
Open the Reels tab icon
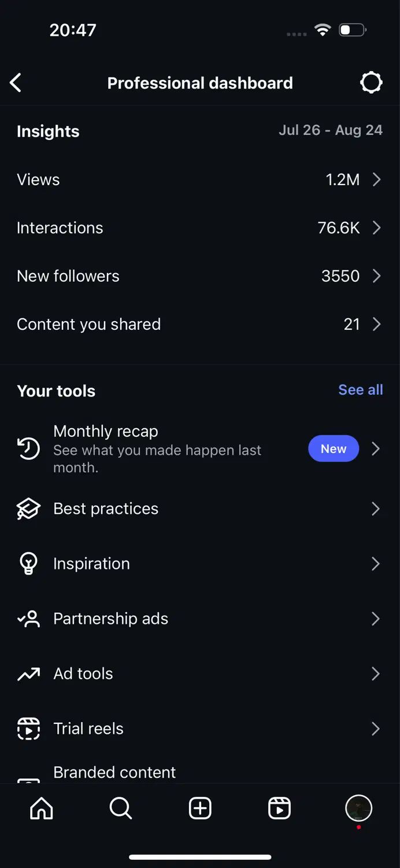click(279, 808)
